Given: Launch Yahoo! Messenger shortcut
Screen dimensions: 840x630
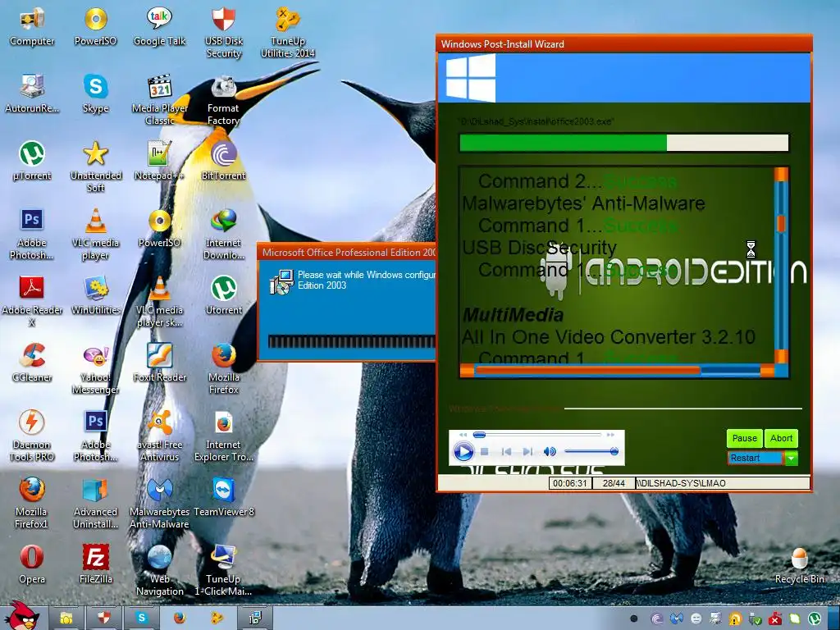Looking at the screenshot, I should click(x=95, y=368).
